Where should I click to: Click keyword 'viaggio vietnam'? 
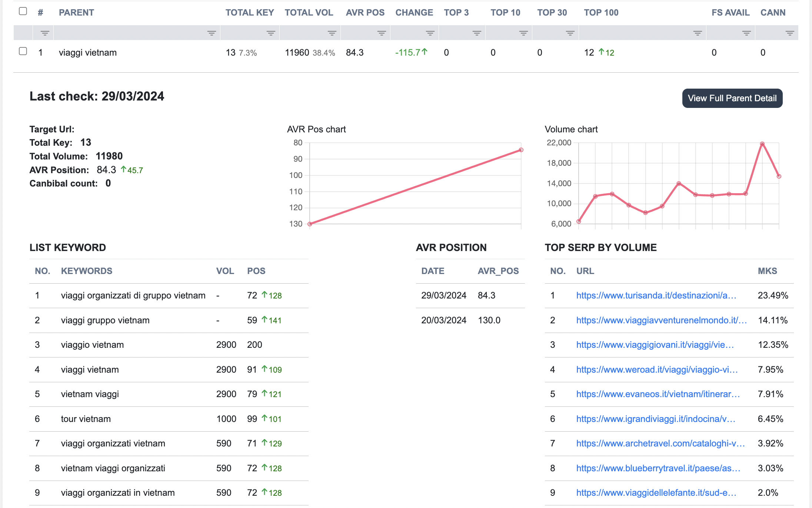(x=92, y=345)
